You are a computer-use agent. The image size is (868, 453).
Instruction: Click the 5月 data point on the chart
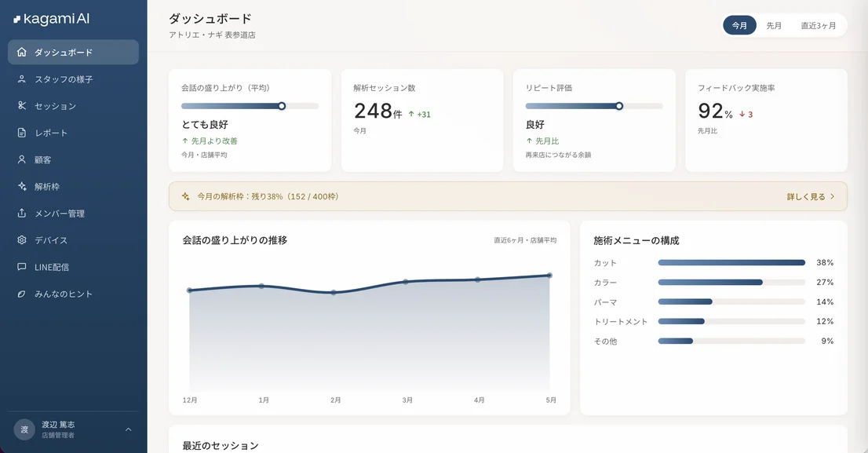(x=549, y=276)
